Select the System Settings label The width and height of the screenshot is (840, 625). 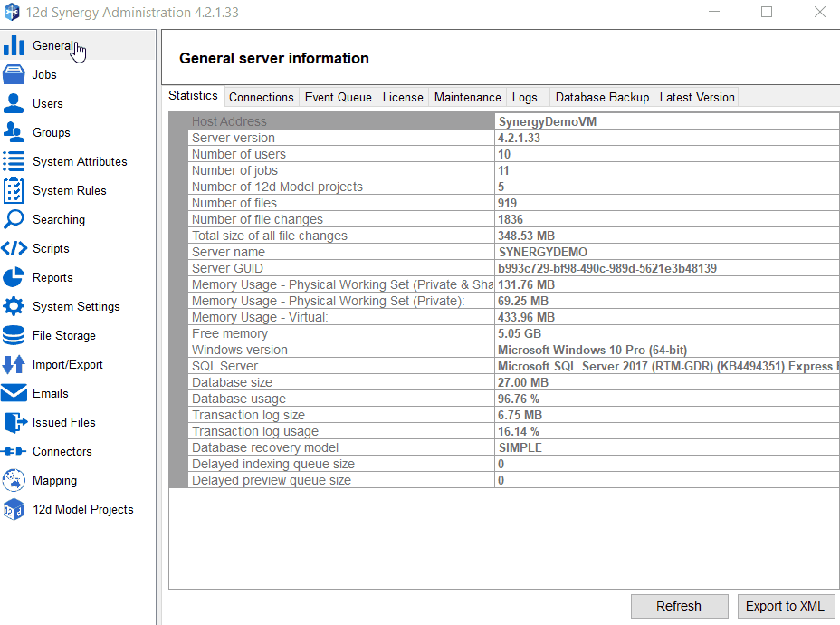point(76,306)
